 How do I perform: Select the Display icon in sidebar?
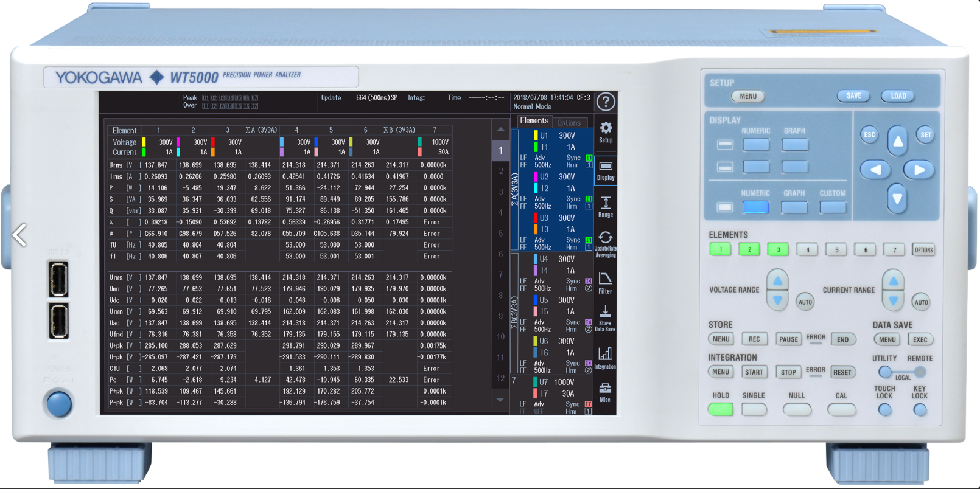point(606,170)
